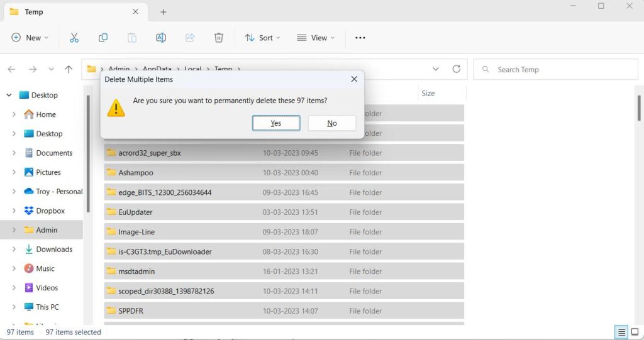Viewport: 644px width, 340px height.
Task: Select the Temp tab
Action: click(69, 12)
